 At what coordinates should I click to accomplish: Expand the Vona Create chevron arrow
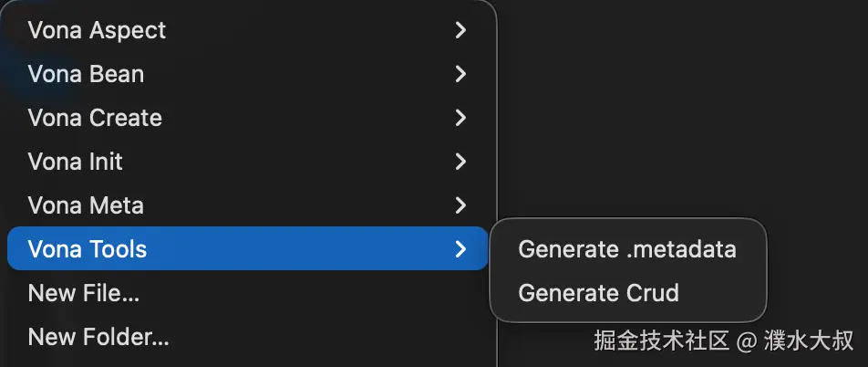coord(460,118)
